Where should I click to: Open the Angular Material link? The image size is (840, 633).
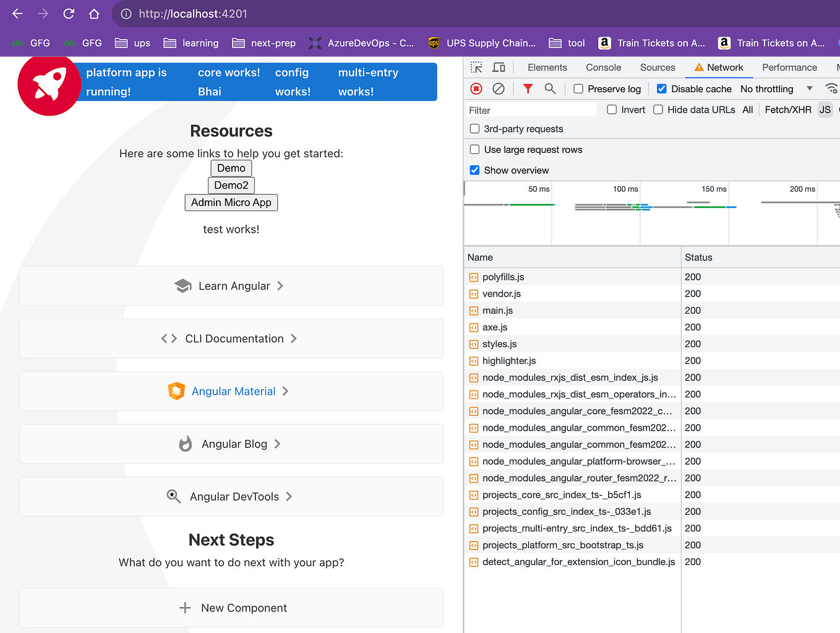point(234,391)
